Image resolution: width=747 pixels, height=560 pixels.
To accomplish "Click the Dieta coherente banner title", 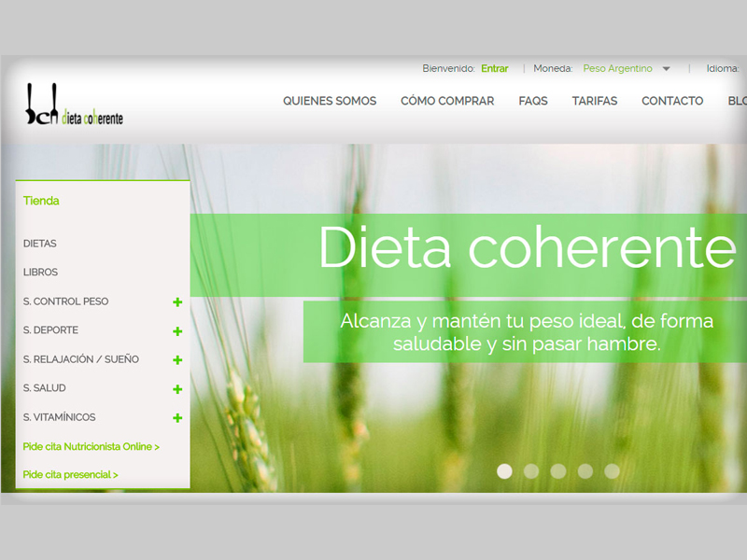I will [528, 247].
